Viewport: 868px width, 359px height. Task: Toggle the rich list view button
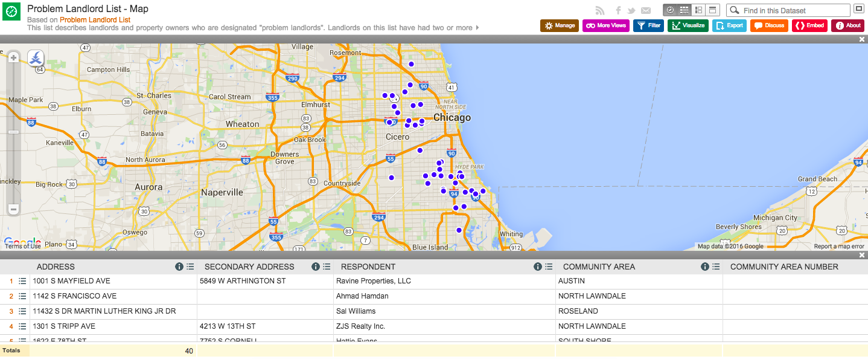click(698, 10)
